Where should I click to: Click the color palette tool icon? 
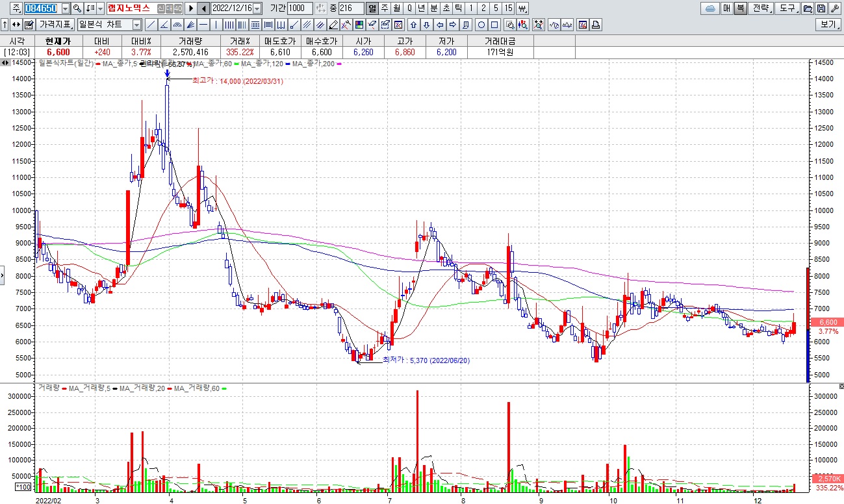tap(359, 25)
